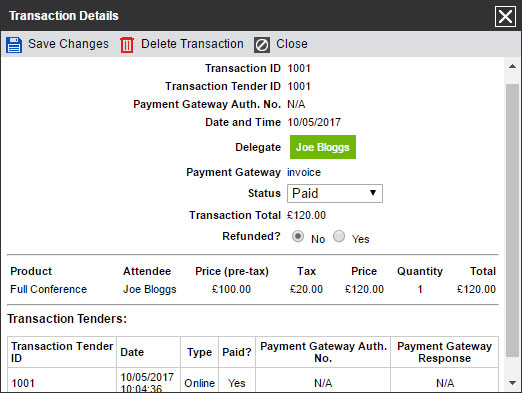
Task: Click Transaction Tender ID value 1001 in details
Action: pyautogui.click(x=299, y=86)
